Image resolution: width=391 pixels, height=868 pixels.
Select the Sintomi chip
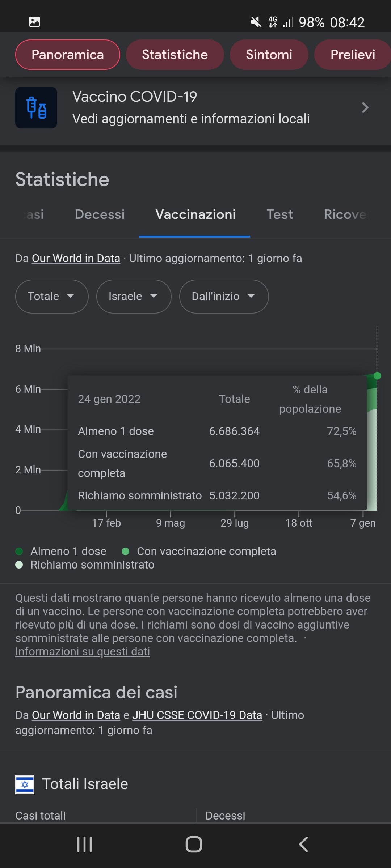pos(269,55)
